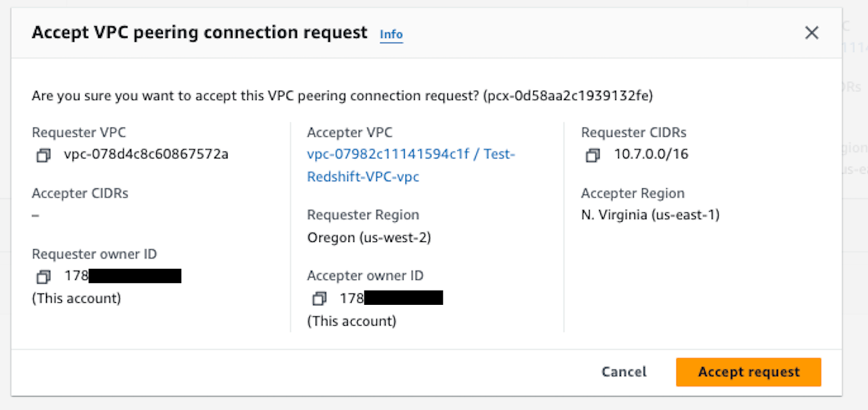Viewport: 868px width, 410px height.
Task: Copy the Requester CIDRs value
Action: [592, 155]
